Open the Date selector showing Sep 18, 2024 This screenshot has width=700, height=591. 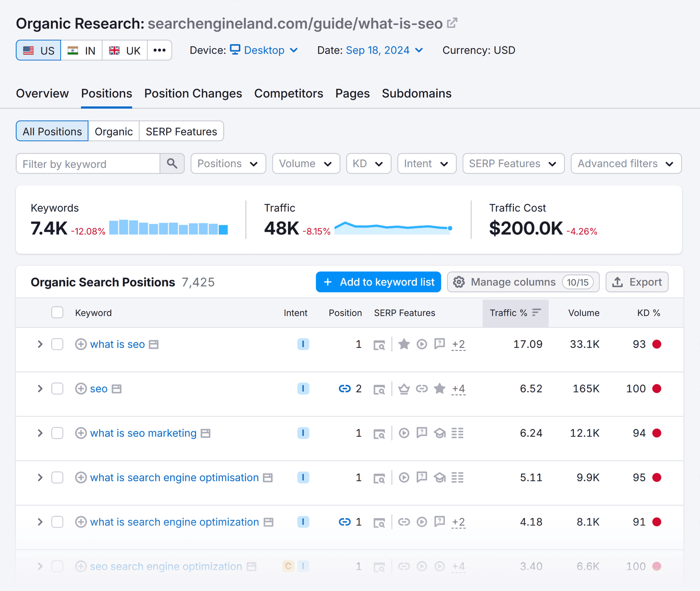[x=378, y=50]
